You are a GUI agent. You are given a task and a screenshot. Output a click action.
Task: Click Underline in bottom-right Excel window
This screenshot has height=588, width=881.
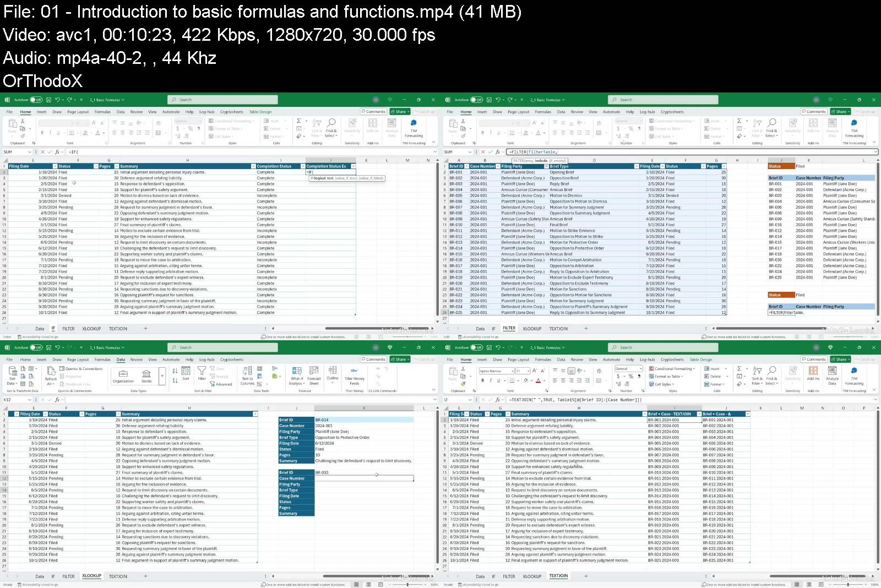point(498,380)
